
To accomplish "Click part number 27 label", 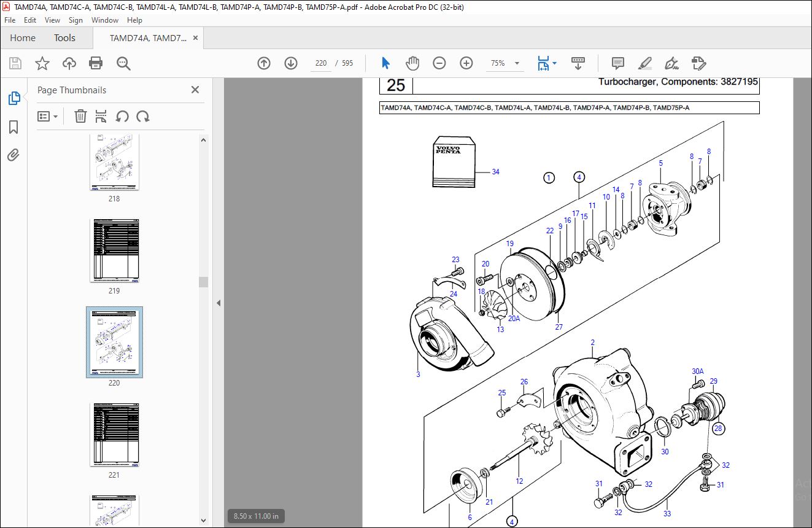I will [559, 327].
